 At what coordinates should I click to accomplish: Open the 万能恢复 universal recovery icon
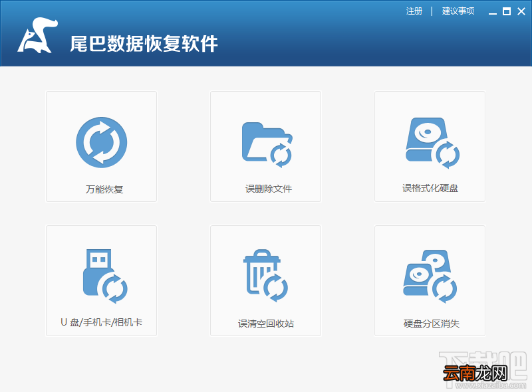(102, 142)
